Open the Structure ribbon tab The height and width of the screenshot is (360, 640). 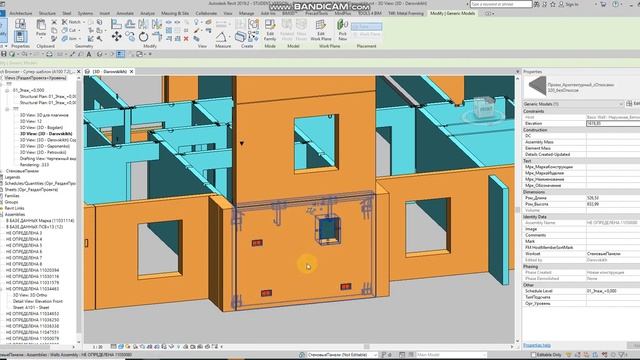tap(47, 13)
